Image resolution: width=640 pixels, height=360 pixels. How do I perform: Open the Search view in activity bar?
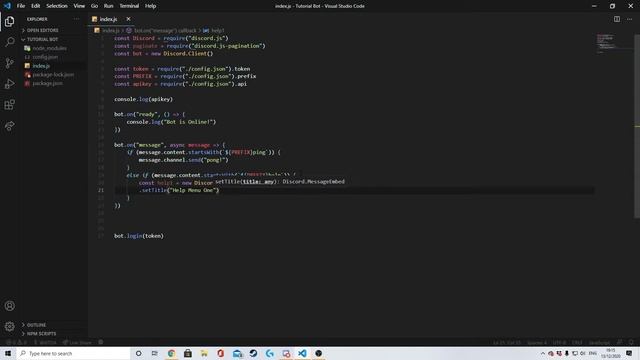point(9,42)
